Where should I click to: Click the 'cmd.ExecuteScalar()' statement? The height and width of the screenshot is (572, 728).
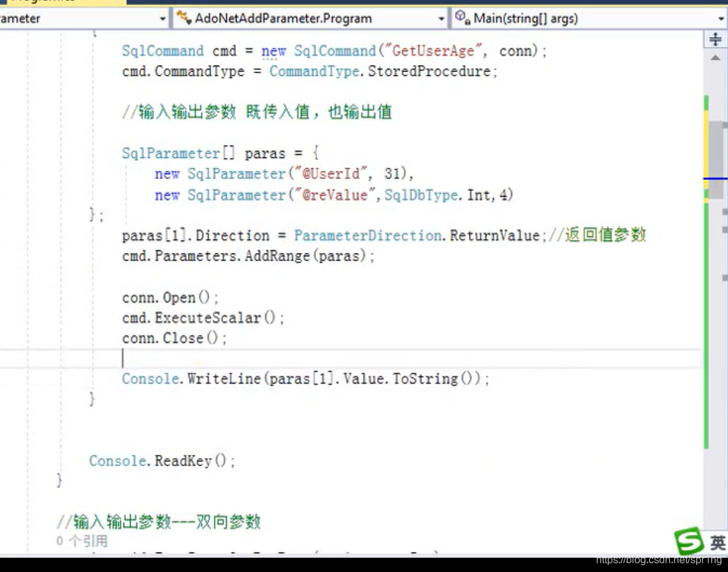203,318
